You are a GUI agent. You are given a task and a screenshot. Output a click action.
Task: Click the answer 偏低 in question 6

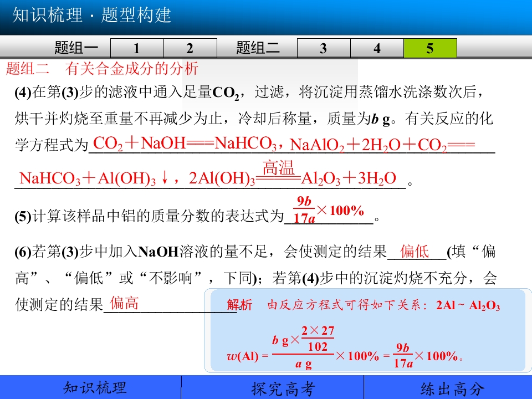pyautogui.click(x=415, y=252)
